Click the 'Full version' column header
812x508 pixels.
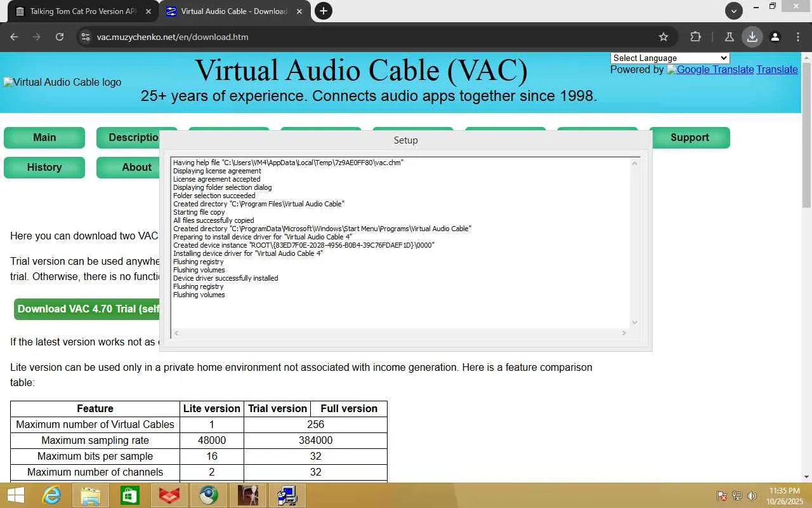point(349,409)
